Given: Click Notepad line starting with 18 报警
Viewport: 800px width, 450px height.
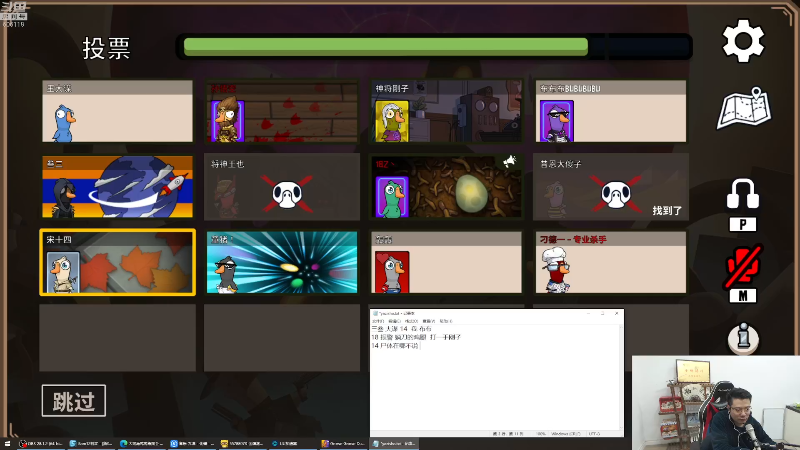Looking at the screenshot, I should pos(416,337).
